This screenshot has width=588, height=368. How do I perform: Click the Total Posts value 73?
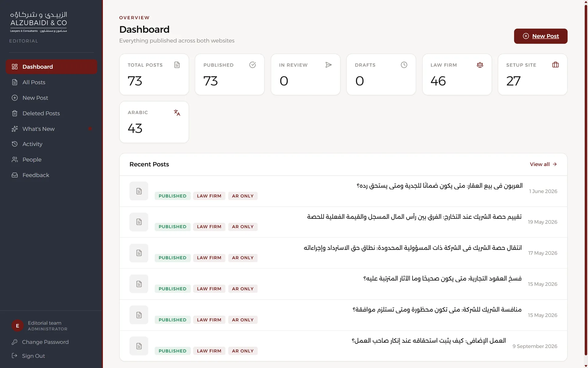(135, 81)
